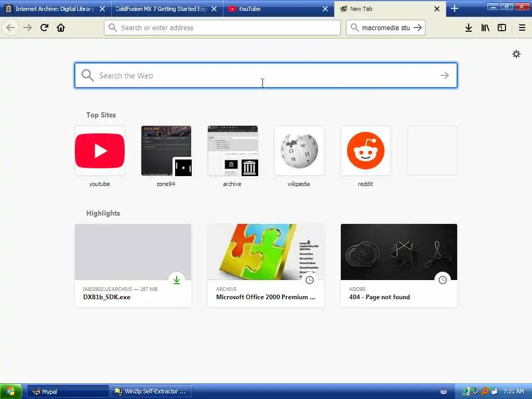
Task: Switch to WinZip Self-Extractor taskbar button
Action: click(x=151, y=392)
